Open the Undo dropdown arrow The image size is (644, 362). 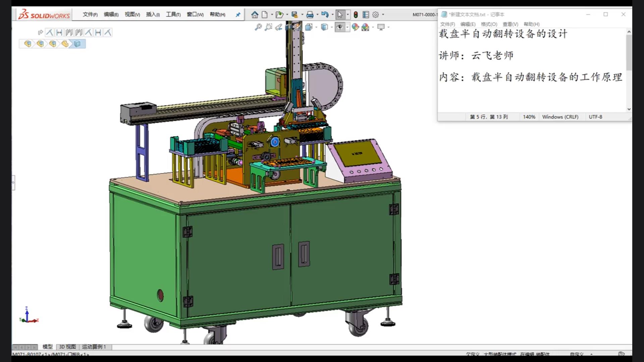point(332,15)
